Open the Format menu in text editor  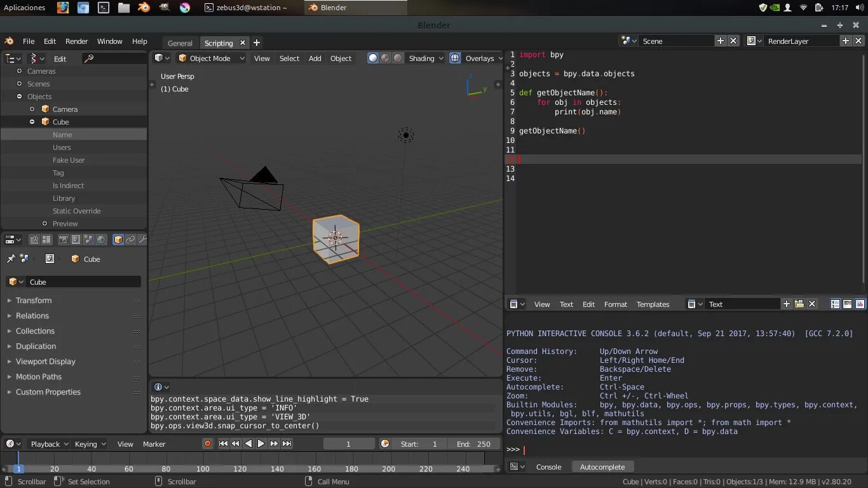[615, 304]
